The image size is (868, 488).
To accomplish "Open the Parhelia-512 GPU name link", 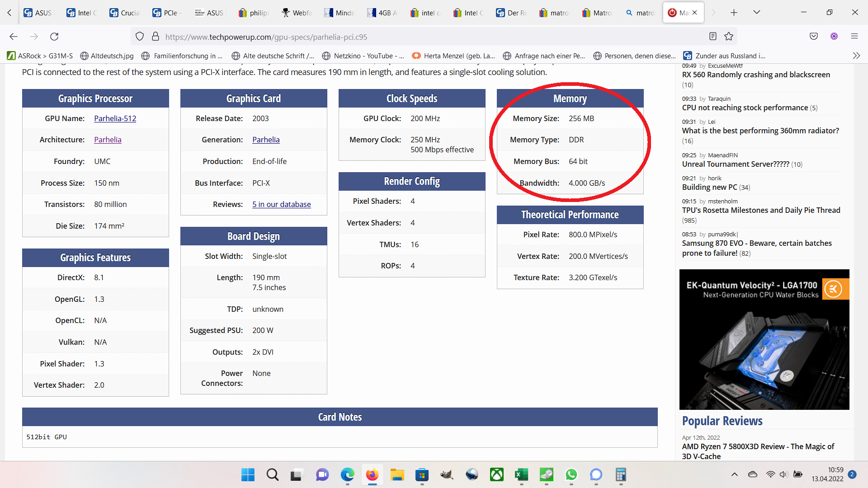I will (x=115, y=118).
